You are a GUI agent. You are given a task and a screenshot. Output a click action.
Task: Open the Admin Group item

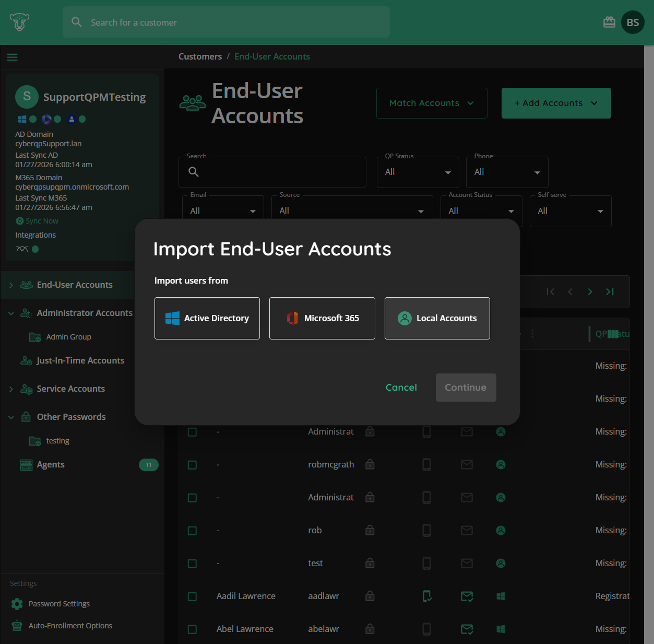pos(69,337)
